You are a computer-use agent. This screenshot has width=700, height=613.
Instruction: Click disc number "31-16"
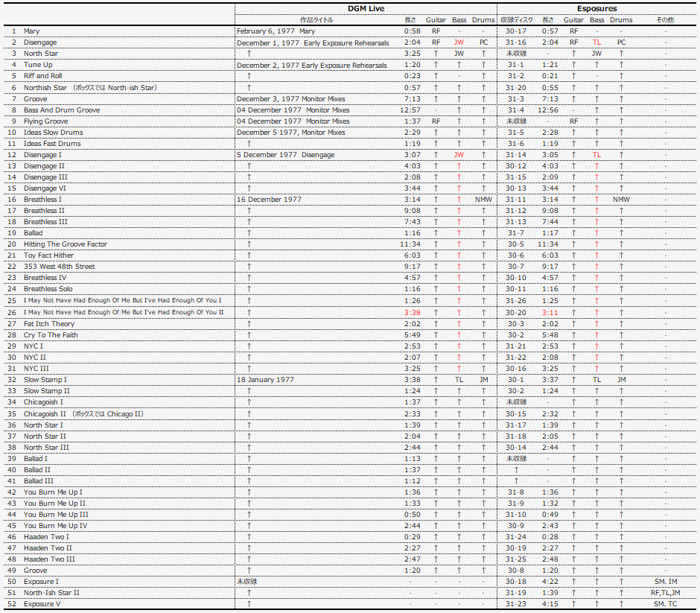tap(515, 42)
